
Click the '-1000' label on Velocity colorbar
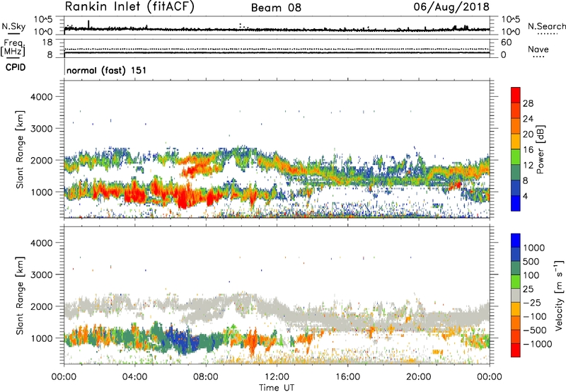538,344
